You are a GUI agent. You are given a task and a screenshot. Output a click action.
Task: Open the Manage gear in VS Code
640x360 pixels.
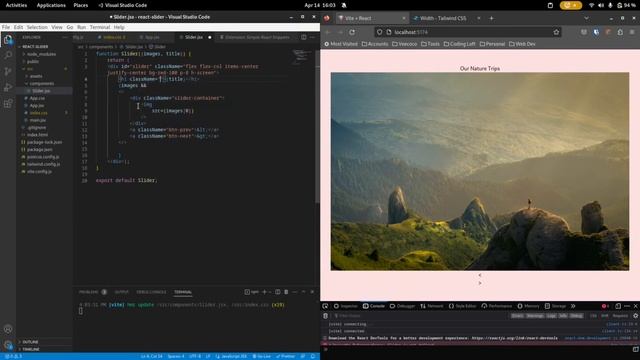(8, 345)
